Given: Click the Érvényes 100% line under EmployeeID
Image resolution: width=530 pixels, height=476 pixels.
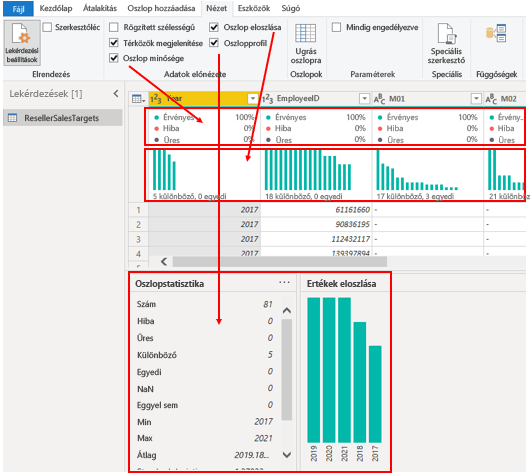Looking at the screenshot, I should tap(316, 117).
